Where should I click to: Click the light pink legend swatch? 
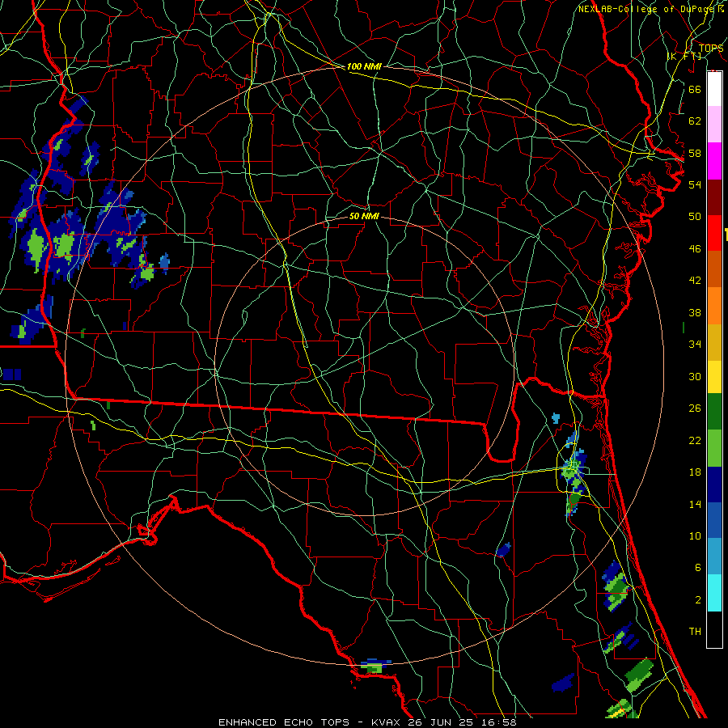pyautogui.click(x=714, y=125)
